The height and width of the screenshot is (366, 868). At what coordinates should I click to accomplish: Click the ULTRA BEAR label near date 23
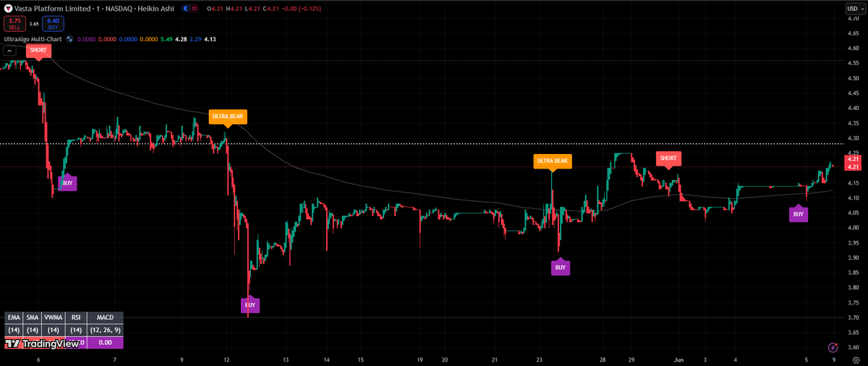coord(553,161)
